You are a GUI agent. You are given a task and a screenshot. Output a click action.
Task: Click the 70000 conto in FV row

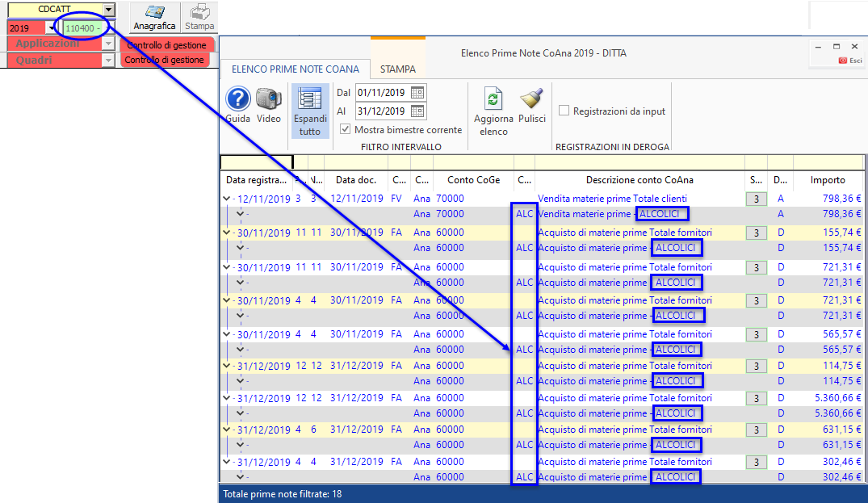point(450,198)
